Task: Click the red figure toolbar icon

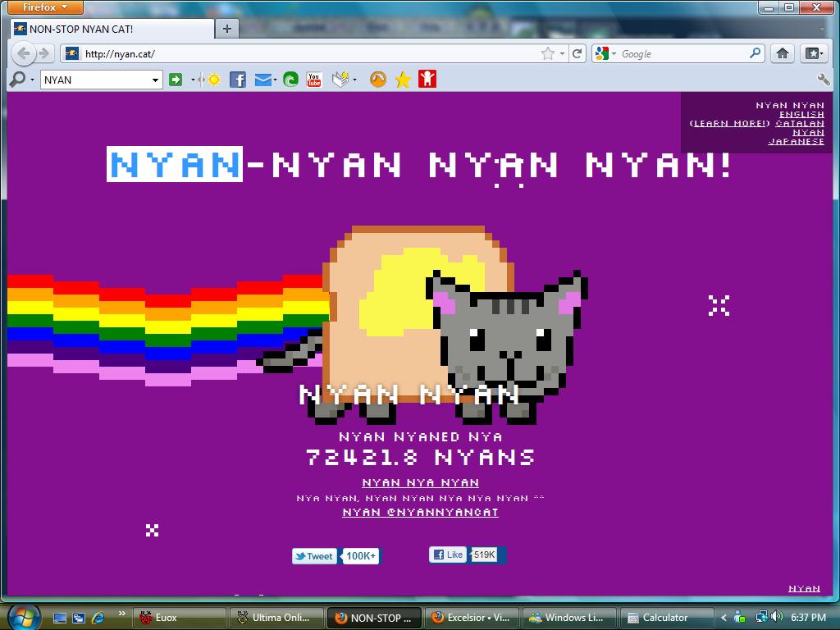Action: tap(427, 80)
